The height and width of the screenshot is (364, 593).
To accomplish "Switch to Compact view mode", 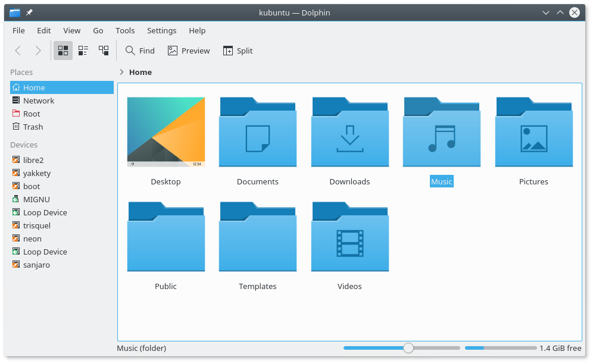I will [83, 51].
